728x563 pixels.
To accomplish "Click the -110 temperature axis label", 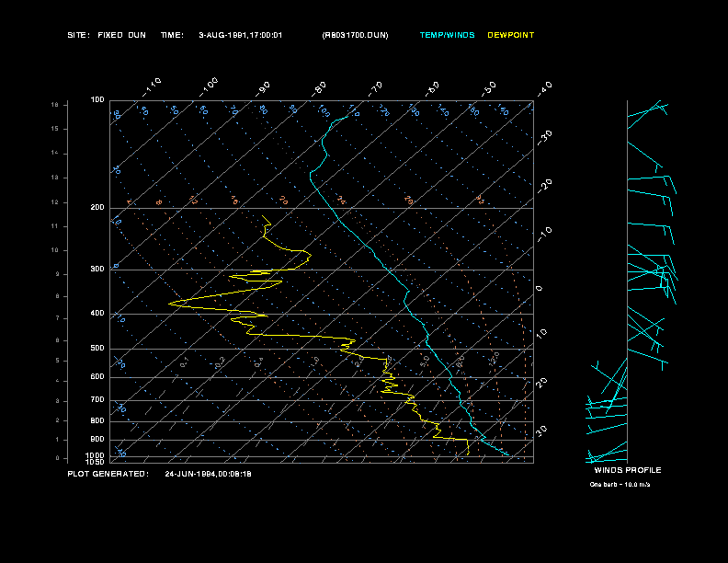I will [152, 87].
